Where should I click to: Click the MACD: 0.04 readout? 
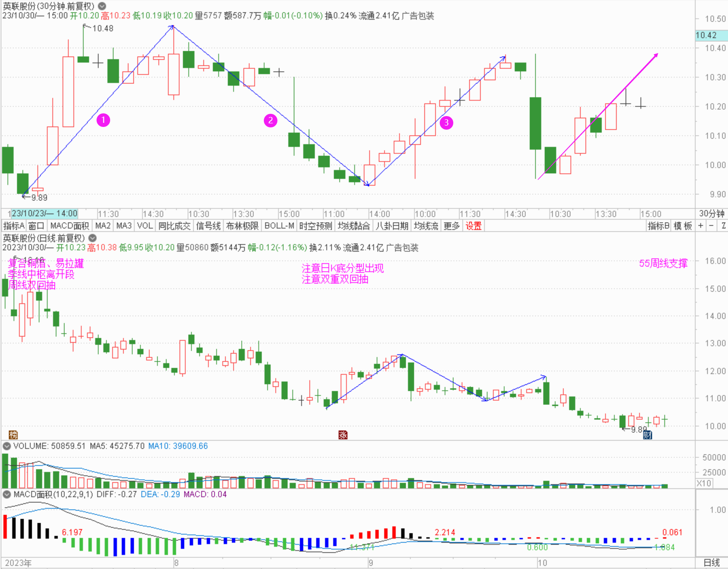pos(205,494)
